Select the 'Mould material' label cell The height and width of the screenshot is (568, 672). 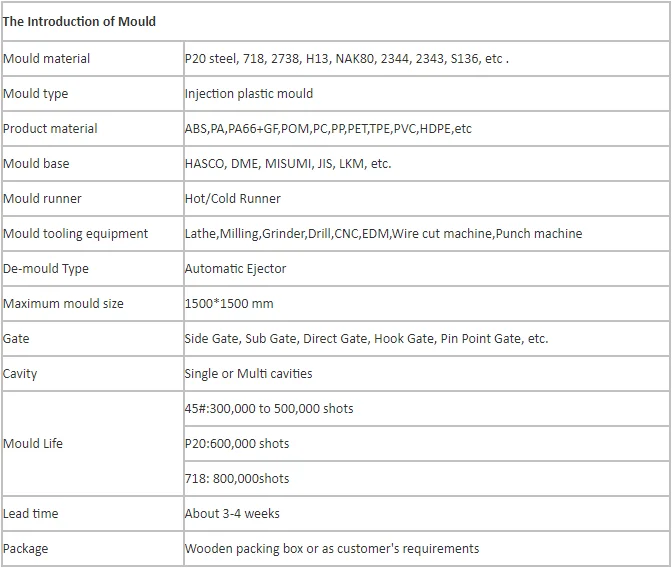pos(93,59)
